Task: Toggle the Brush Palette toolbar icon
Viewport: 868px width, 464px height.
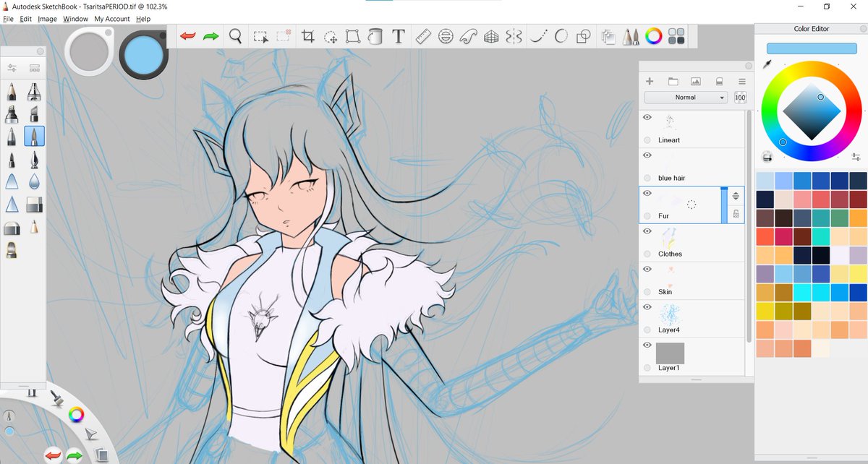Action: click(631, 36)
